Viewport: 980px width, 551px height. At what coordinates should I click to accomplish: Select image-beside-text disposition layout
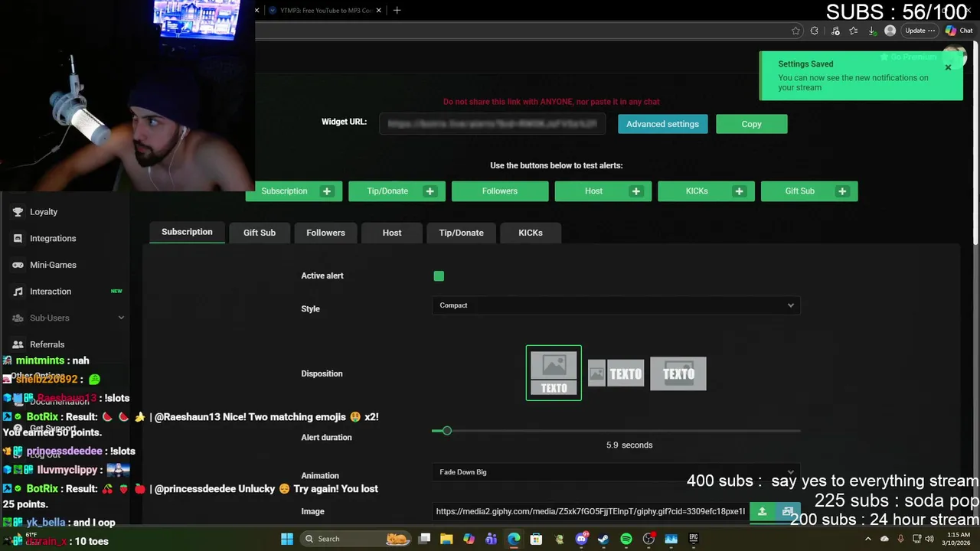[x=616, y=373]
